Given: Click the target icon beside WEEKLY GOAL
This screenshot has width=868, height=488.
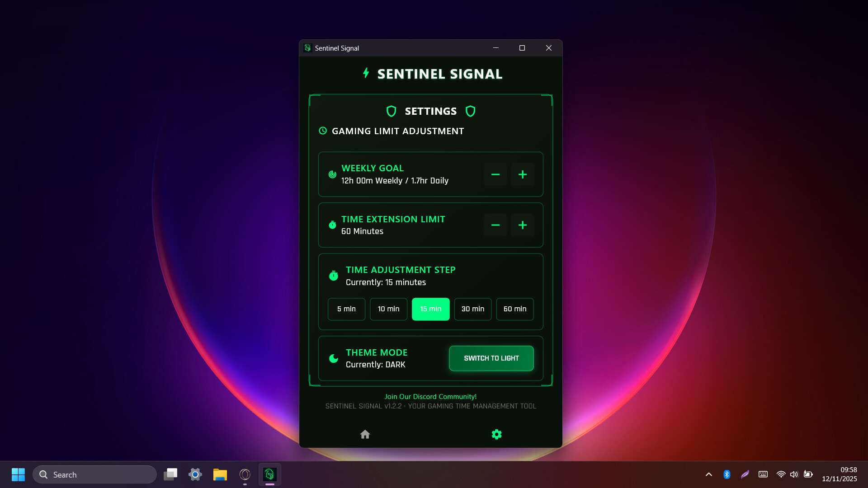Looking at the screenshot, I should pyautogui.click(x=332, y=174).
